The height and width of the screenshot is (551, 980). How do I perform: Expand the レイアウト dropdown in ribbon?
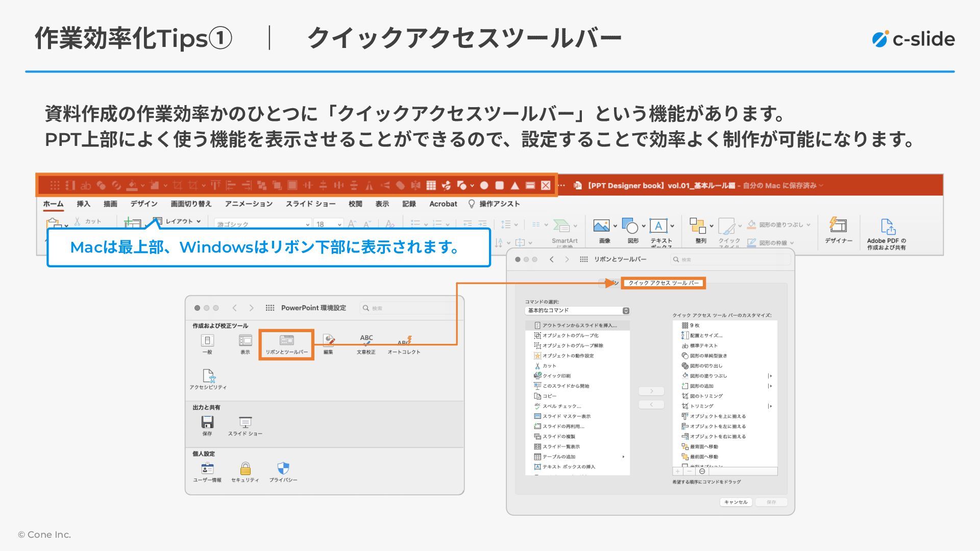pyautogui.click(x=199, y=221)
